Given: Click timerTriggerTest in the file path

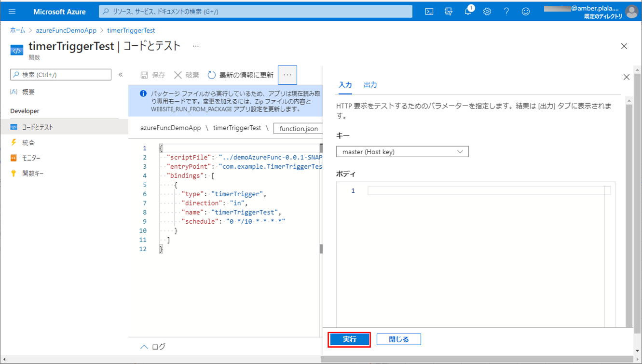Looking at the screenshot, I should point(237,128).
